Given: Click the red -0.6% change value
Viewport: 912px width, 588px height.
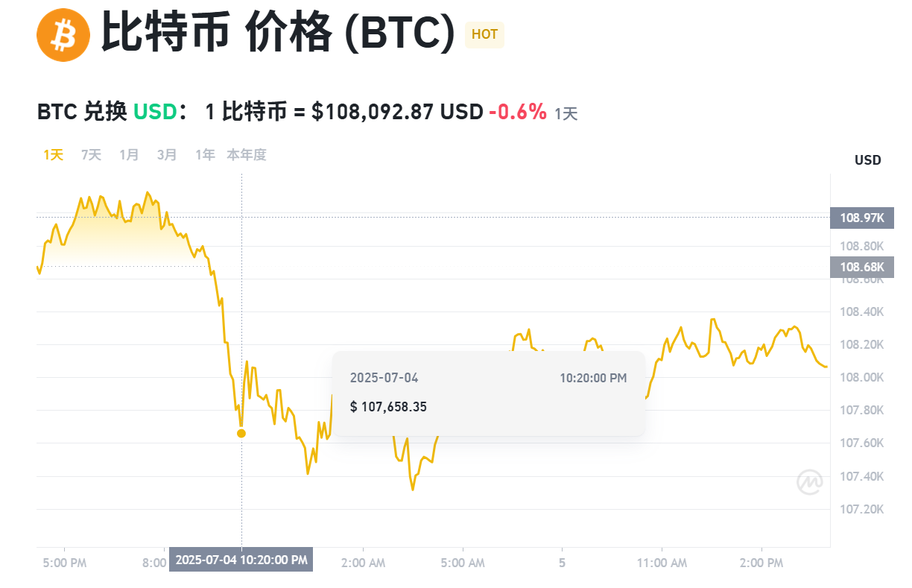Looking at the screenshot, I should (518, 113).
